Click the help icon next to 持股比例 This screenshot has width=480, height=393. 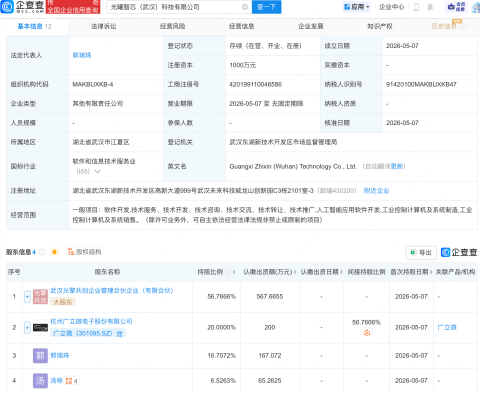click(228, 272)
